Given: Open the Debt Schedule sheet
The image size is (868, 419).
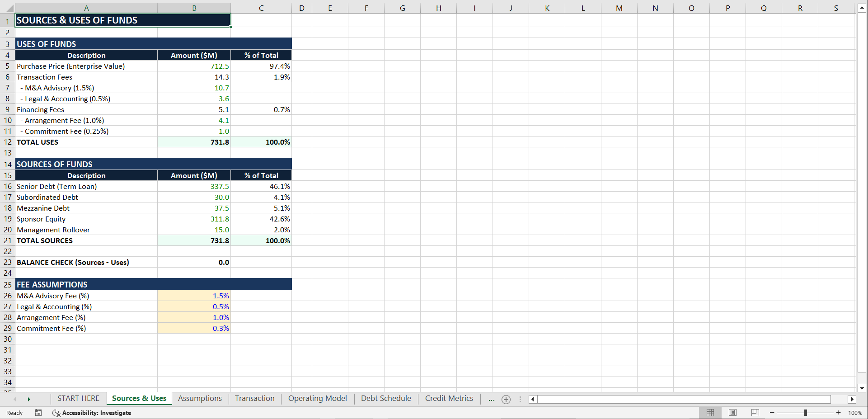Looking at the screenshot, I should tap(385, 398).
